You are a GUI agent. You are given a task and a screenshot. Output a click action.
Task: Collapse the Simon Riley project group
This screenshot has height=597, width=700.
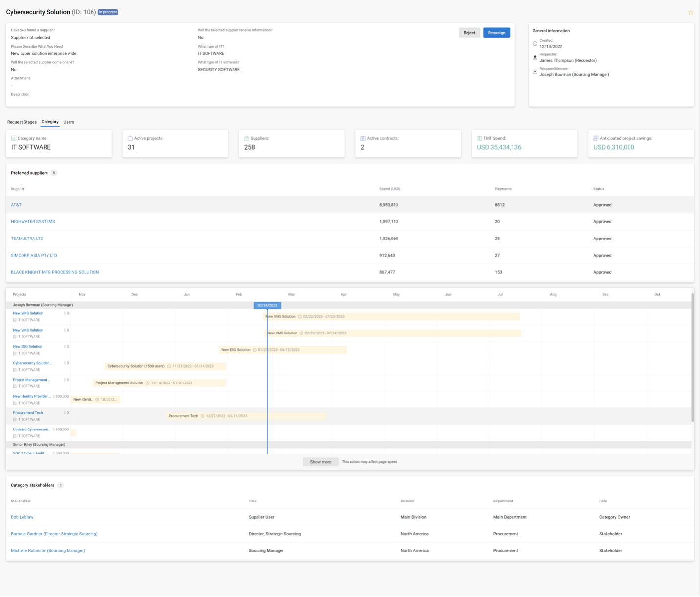click(x=39, y=445)
